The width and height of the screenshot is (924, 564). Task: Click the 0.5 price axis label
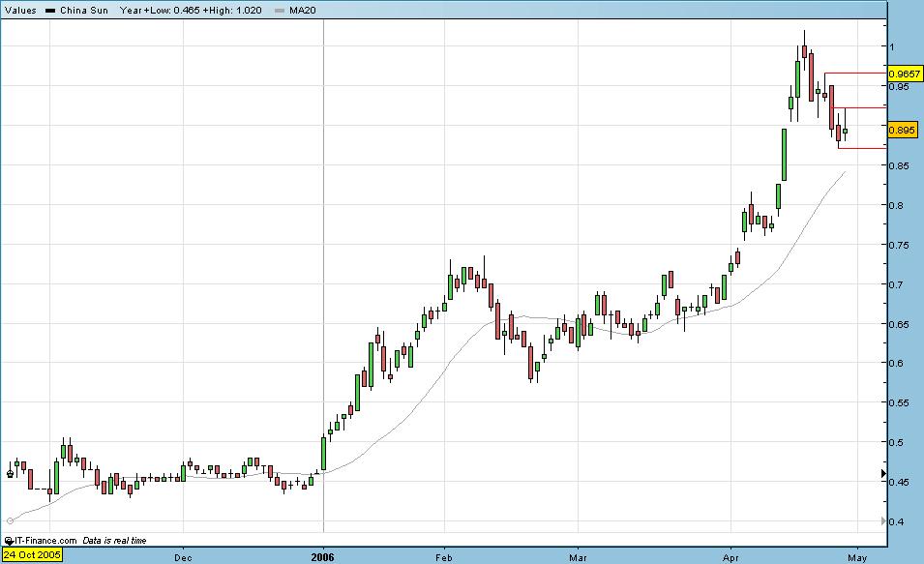[896, 442]
